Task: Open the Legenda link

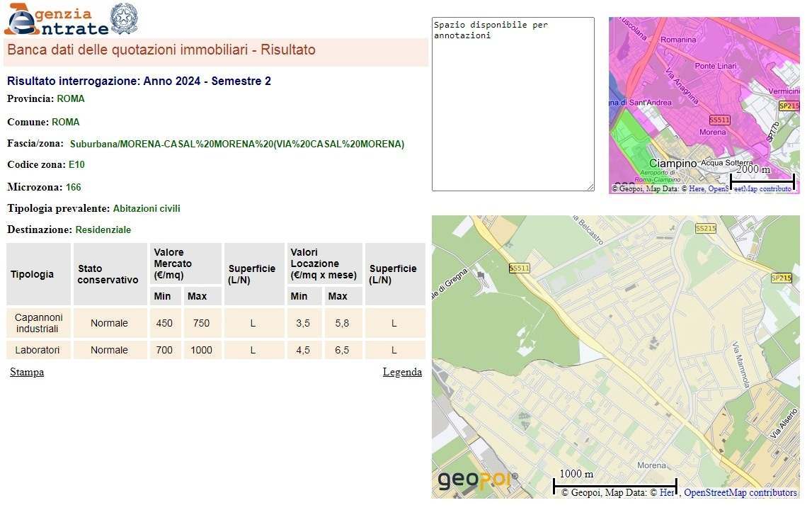Action: (402, 373)
